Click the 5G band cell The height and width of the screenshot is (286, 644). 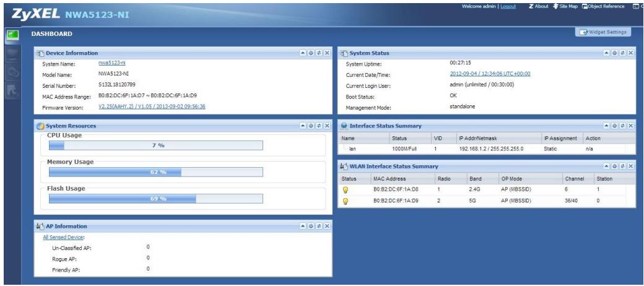click(472, 201)
